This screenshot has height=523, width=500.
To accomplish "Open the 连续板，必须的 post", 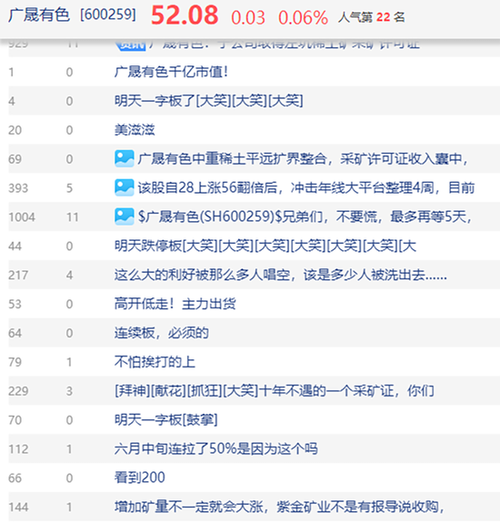I will click(x=161, y=333).
